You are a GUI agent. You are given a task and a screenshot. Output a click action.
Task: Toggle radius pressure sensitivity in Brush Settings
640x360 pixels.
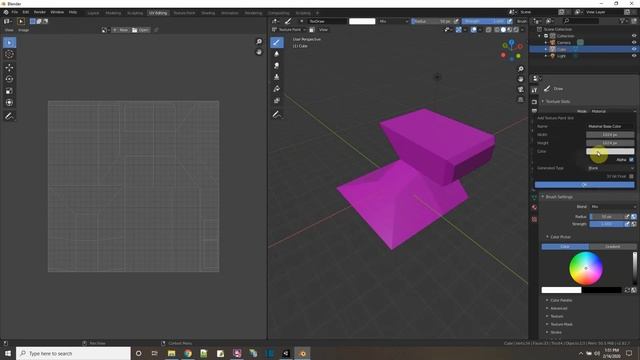click(x=627, y=217)
